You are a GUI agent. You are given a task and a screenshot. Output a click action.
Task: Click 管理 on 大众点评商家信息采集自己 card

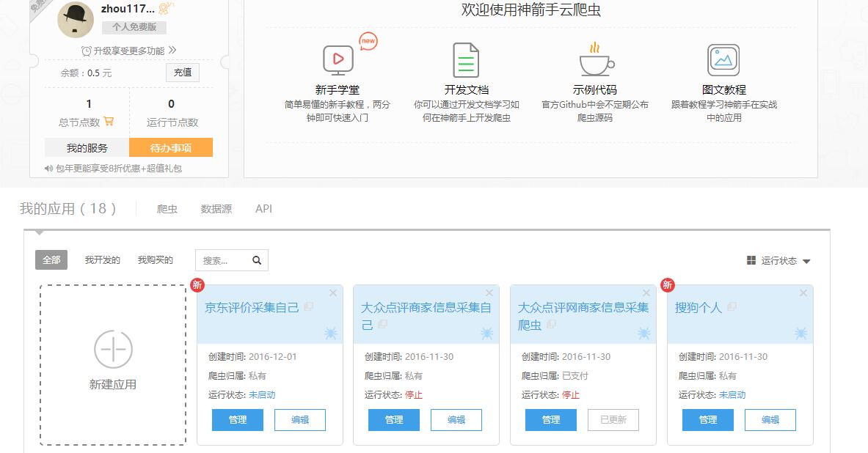tap(394, 420)
